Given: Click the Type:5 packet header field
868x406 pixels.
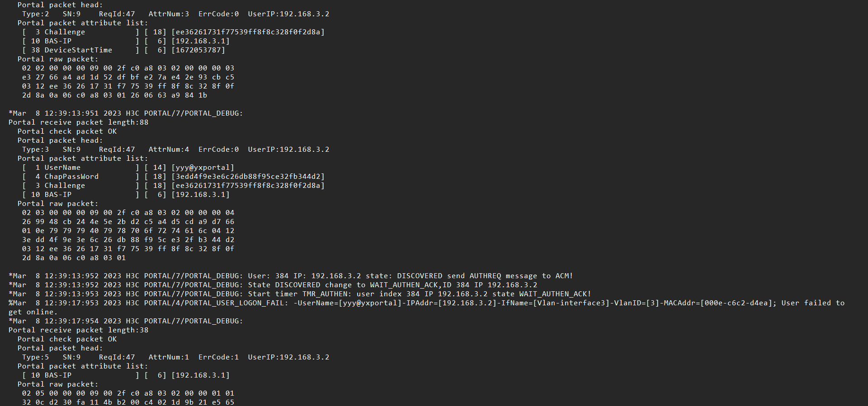Looking at the screenshot, I should (35, 357).
